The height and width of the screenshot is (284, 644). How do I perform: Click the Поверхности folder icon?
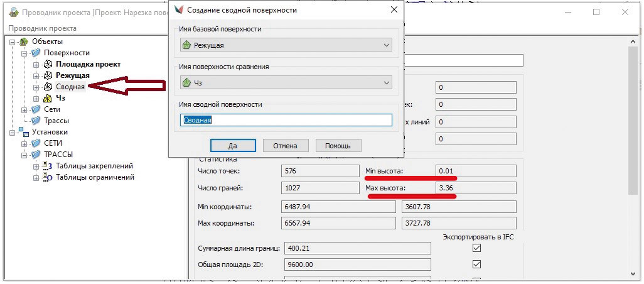click(x=36, y=53)
